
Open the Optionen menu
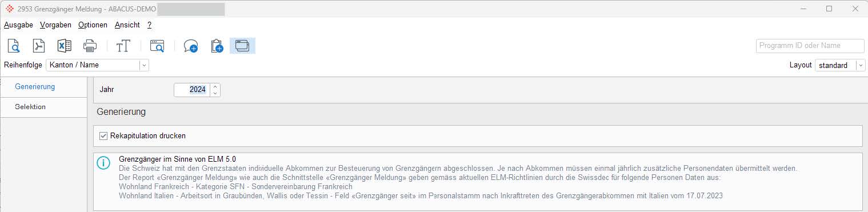tap(93, 25)
